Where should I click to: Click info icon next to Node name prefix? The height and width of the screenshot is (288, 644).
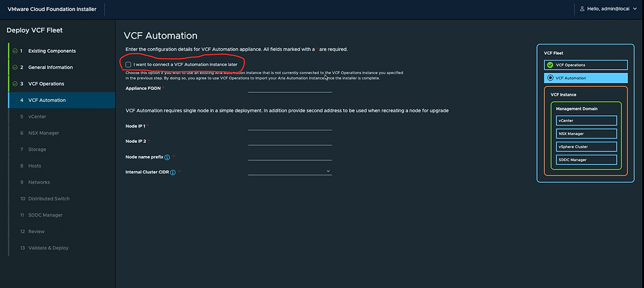(167, 157)
